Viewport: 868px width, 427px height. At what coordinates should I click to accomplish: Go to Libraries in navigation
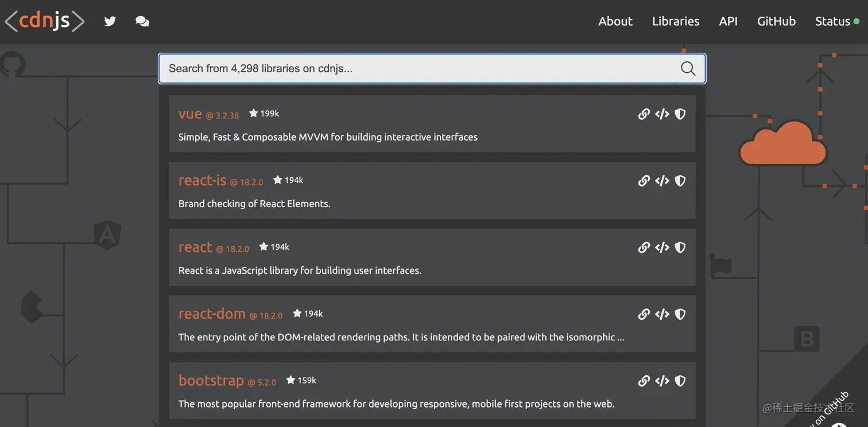tap(676, 21)
